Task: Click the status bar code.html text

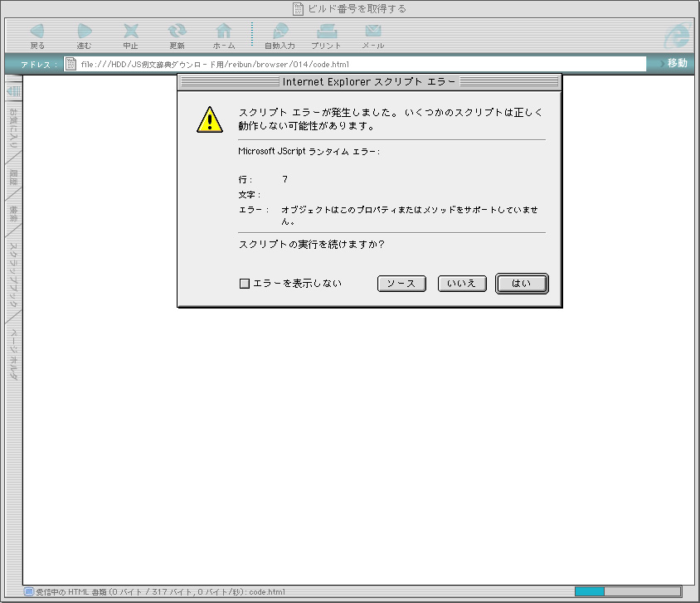Action: 267,592
